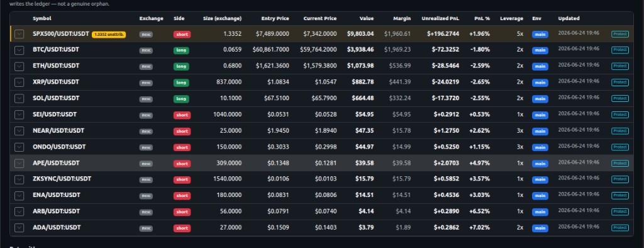Sort by the Current Price column header
The height and width of the screenshot is (248, 644).
click(x=320, y=18)
